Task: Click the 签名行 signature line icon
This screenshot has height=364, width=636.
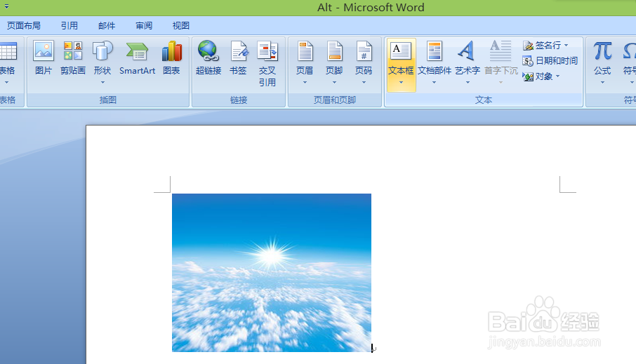Action: tap(528, 46)
